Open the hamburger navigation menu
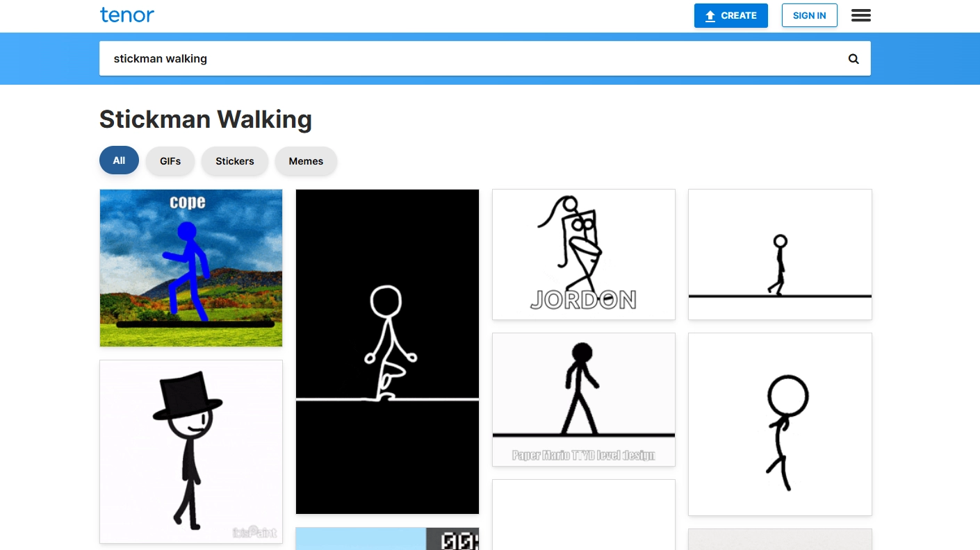This screenshot has height=550, width=980. pyautogui.click(x=860, y=15)
